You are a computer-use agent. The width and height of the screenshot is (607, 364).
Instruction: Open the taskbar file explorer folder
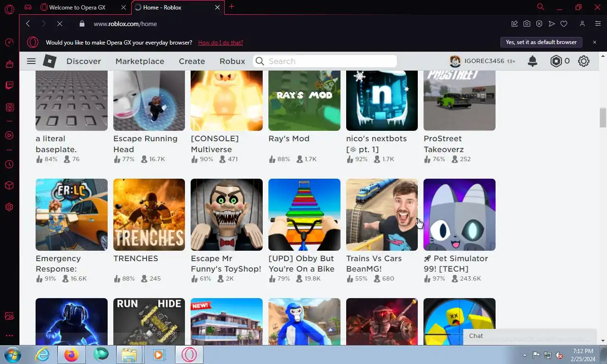tap(129, 355)
